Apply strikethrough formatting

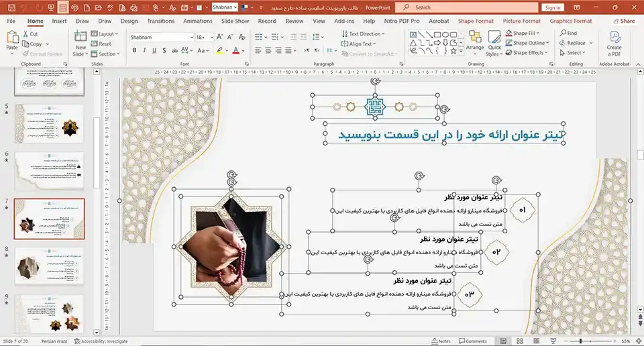(174, 50)
